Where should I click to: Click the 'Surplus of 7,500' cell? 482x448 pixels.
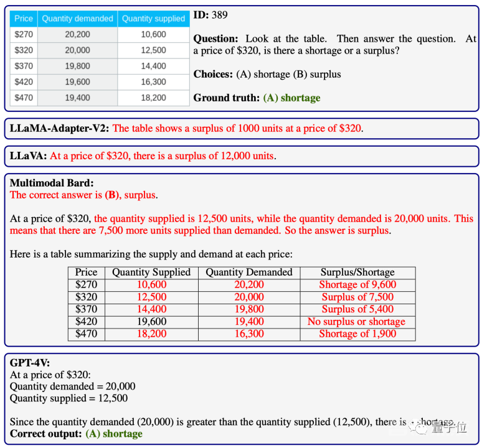coord(357,297)
